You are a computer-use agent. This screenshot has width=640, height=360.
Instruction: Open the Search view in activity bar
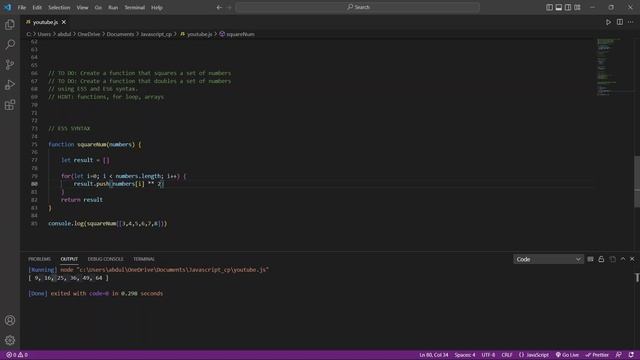(10, 44)
